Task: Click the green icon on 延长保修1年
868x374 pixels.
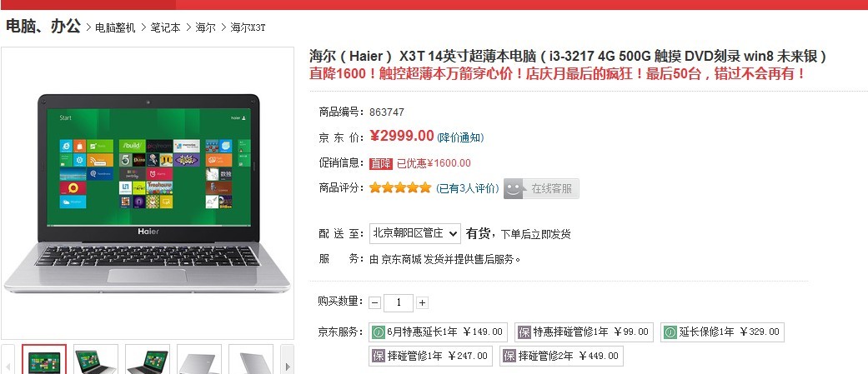Action: click(670, 332)
